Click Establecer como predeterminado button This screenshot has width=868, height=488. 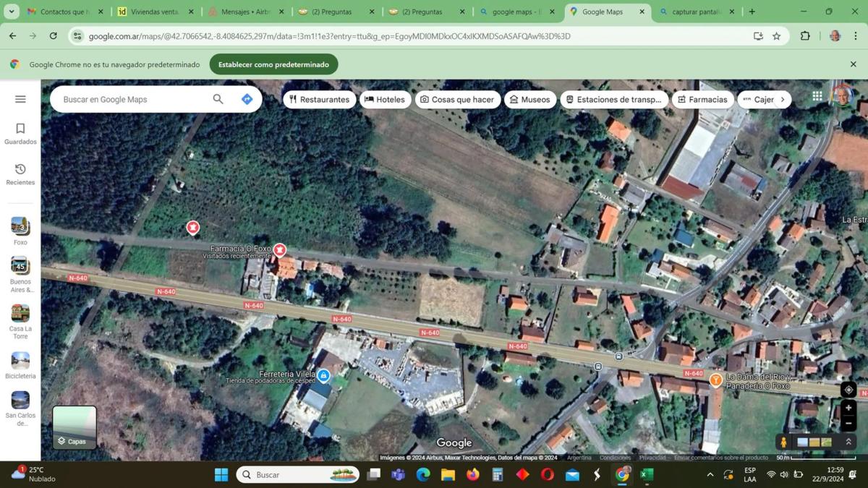273,64
